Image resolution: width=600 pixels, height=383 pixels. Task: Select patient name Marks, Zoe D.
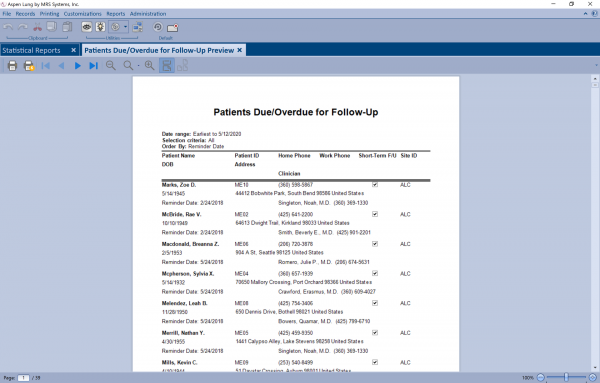[179, 185]
